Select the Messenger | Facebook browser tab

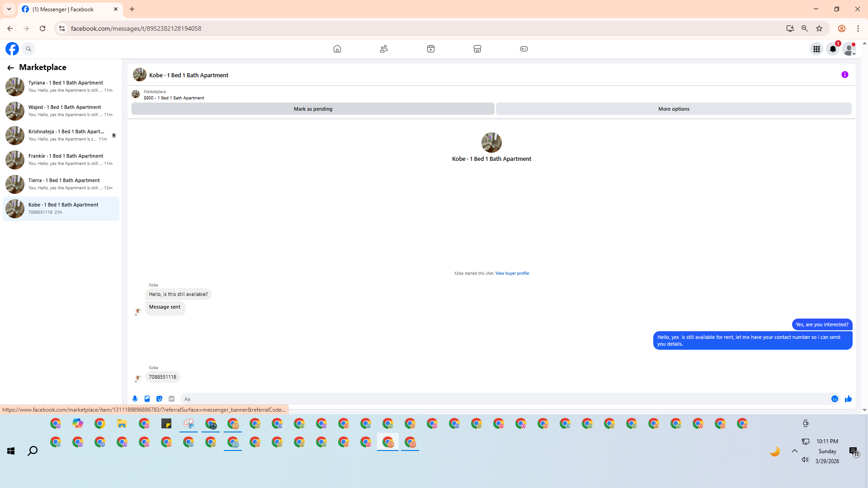tap(70, 9)
